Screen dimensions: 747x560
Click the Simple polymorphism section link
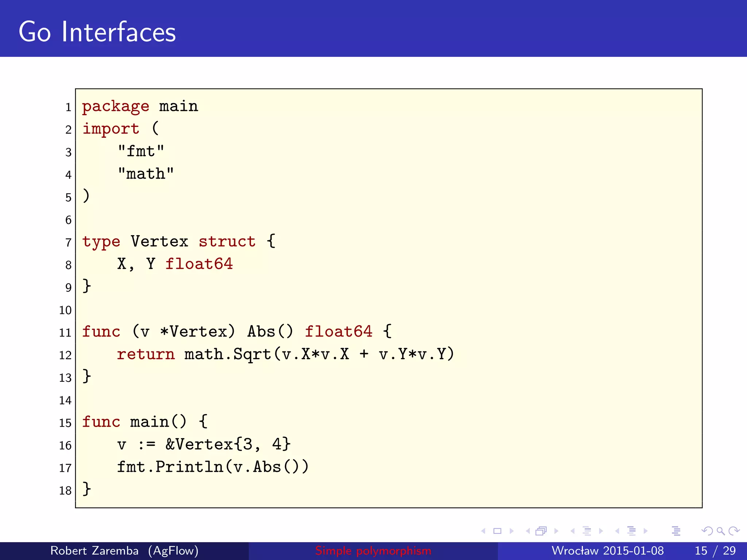point(373,551)
